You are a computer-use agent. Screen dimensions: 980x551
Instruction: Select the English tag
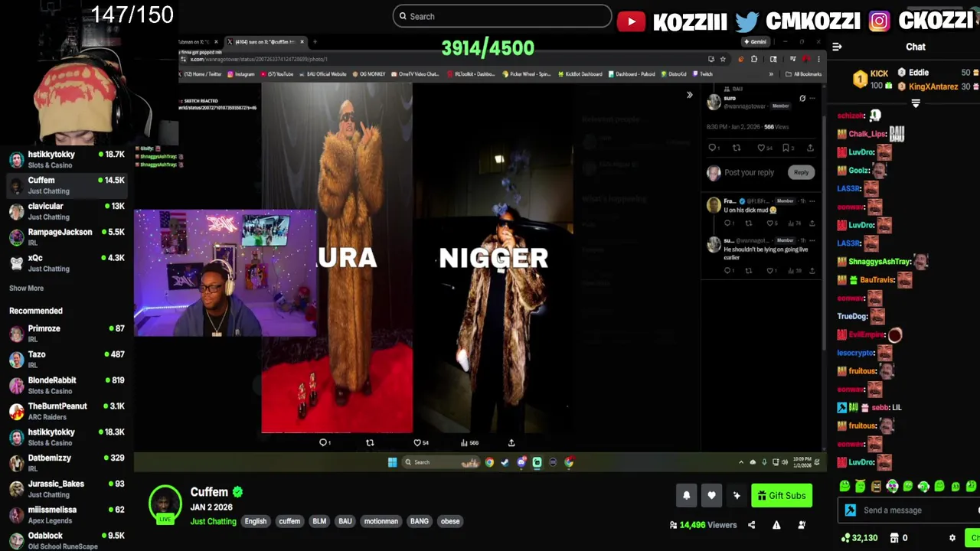tap(256, 522)
